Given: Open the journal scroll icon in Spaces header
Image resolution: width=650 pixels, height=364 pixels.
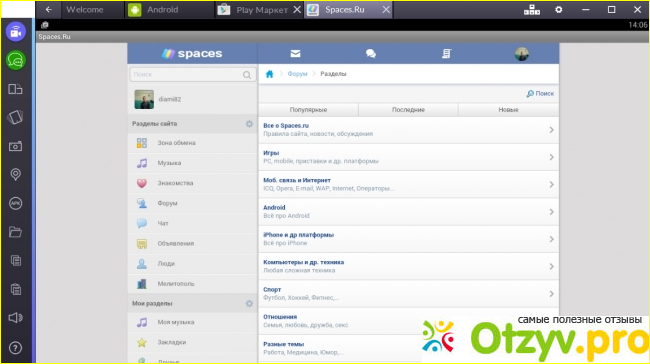Looking at the screenshot, I should (x=446, y=53).
